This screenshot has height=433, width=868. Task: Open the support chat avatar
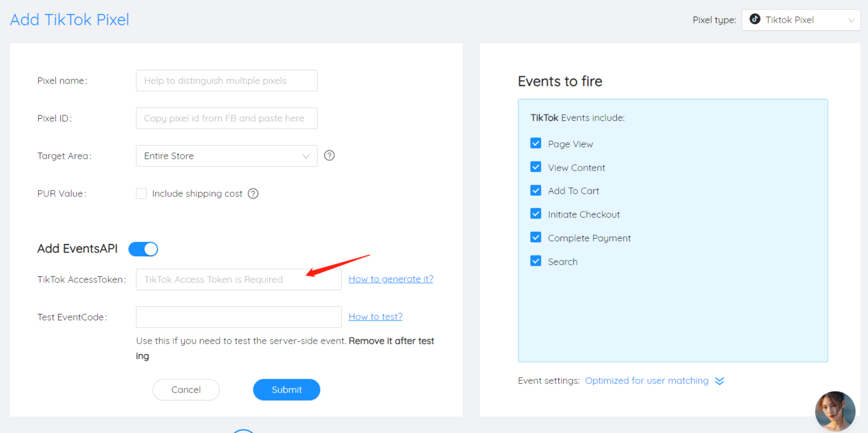[x=835, y=411]
